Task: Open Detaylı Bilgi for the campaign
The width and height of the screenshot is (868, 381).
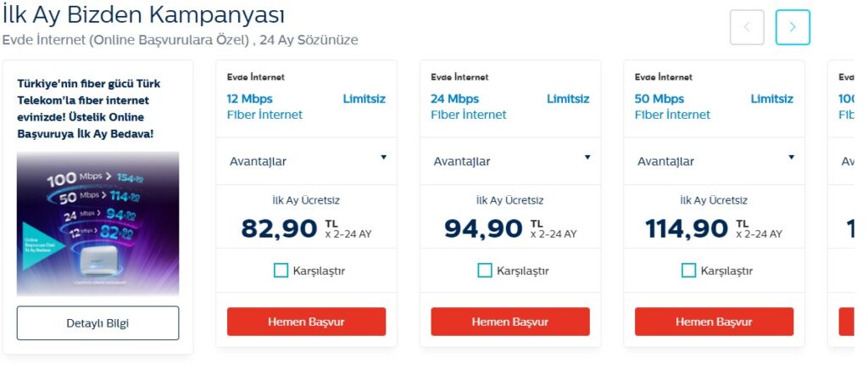Action: tap(98, 322)
